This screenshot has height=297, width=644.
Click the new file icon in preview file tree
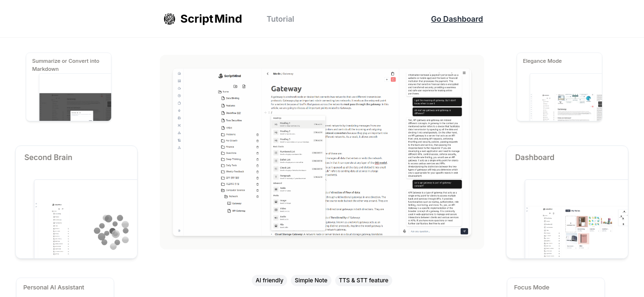pos(244,86)
